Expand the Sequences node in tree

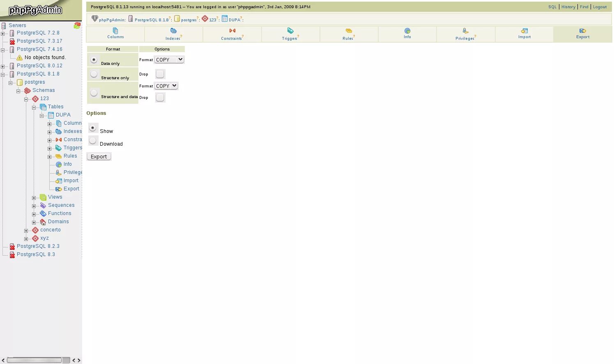(x=34, y=206)
